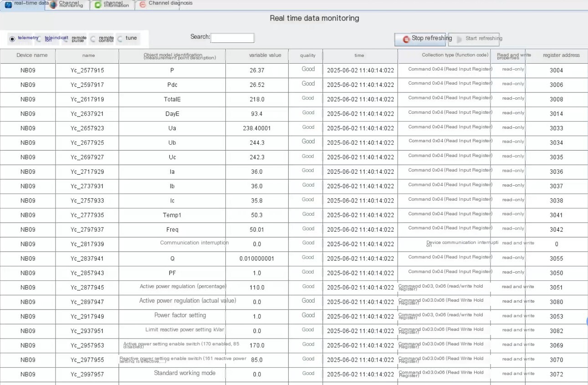Open the Channel monitoring tab

68,5
